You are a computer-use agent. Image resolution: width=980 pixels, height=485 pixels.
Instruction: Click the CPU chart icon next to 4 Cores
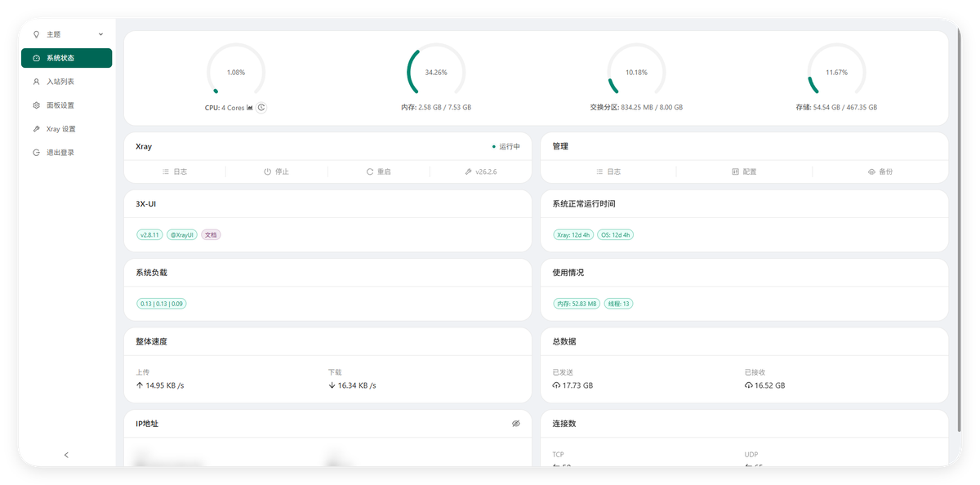(x=250, y=108)
